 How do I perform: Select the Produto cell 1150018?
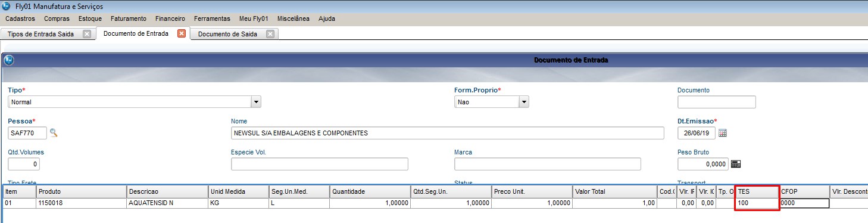82,203
